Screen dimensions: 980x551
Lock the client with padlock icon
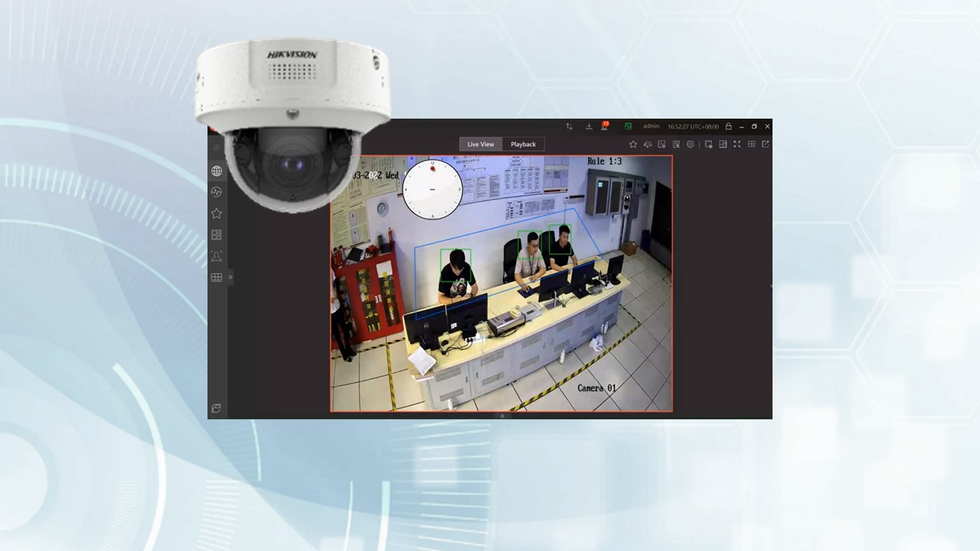[x=728, y=126]
